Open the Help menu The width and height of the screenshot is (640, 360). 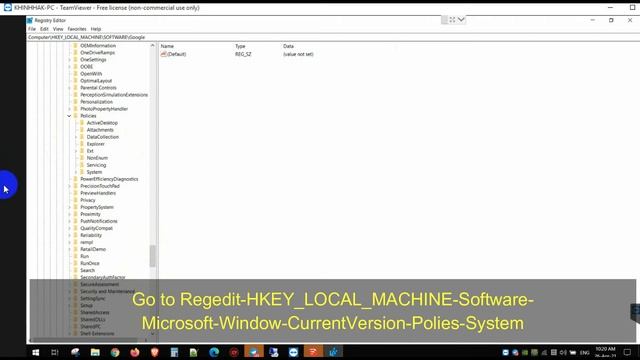[x=96, y=29]
